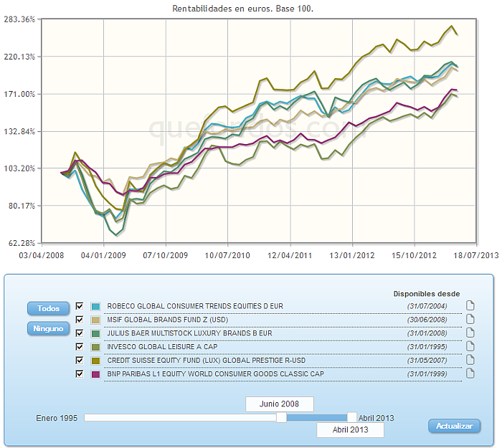This screenshot has width=502, height=448.
Task: Click INVESCO GLOBAL LEISURE A CAP name
Action: point(162,347)
